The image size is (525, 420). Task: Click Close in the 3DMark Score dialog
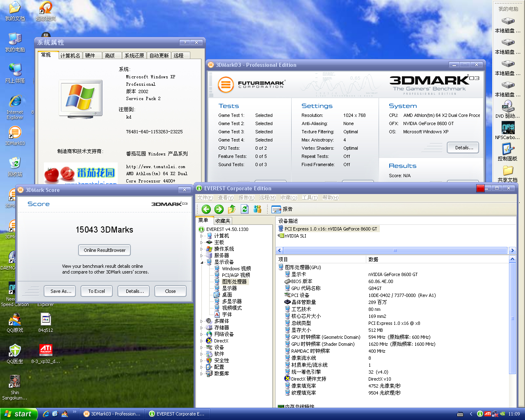(x=170, y=291)
